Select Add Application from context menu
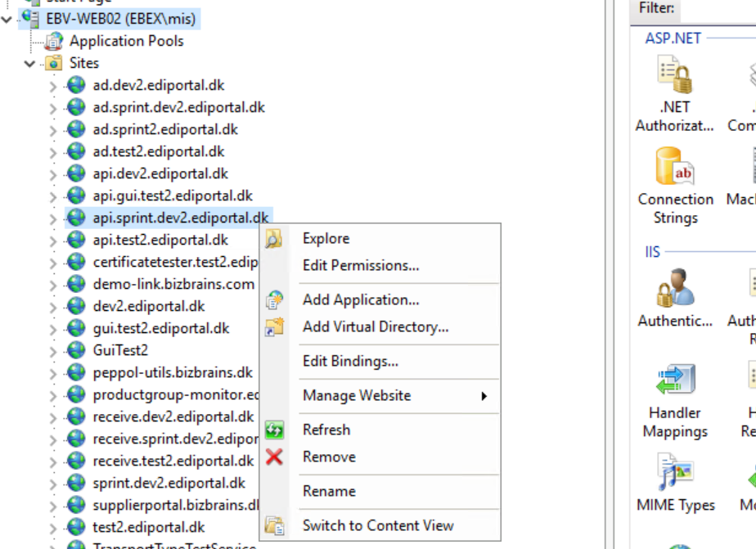756x549 pixels. [x=361, y=299]
